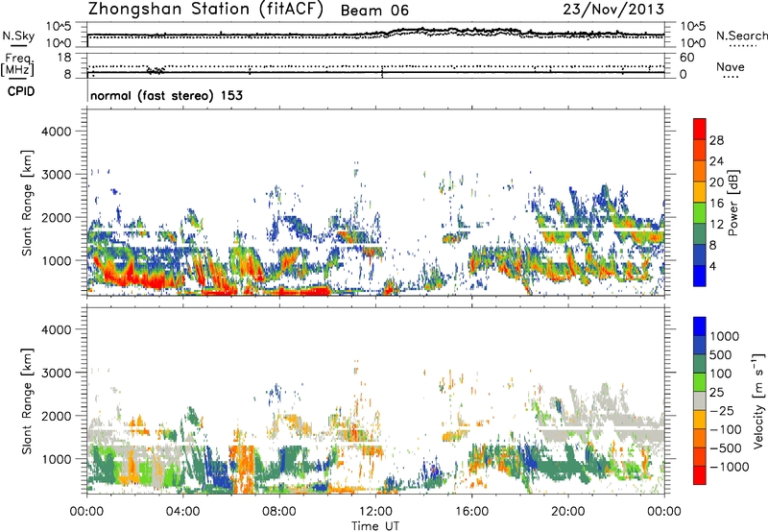This screenshot has width=768, height=532.
Task: Click the '-500' velocity colorbar label
Action: pos(725,448)
